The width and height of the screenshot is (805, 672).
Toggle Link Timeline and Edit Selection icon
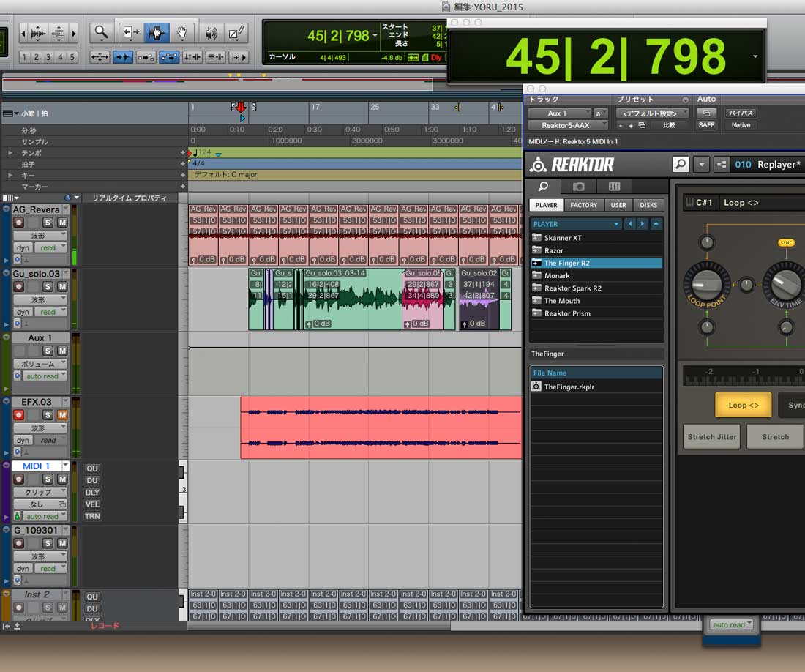click(192, 57)
